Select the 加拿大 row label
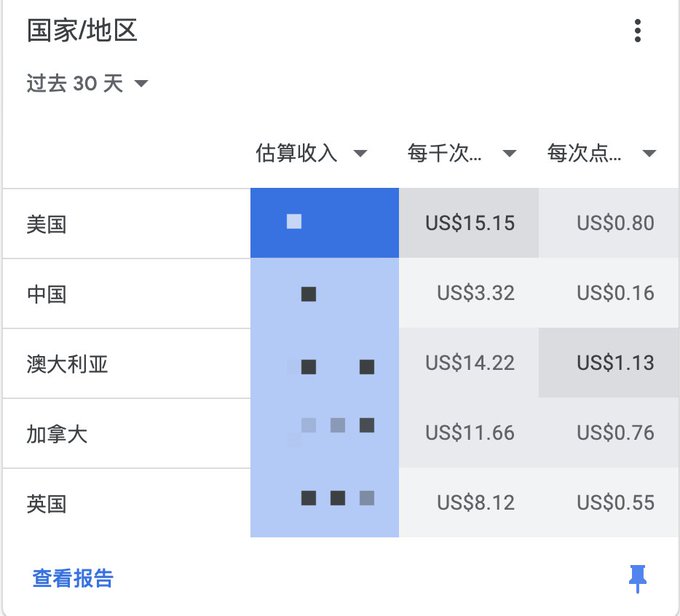This screenshot has height=616, width=680. click(x=57, y=434)
